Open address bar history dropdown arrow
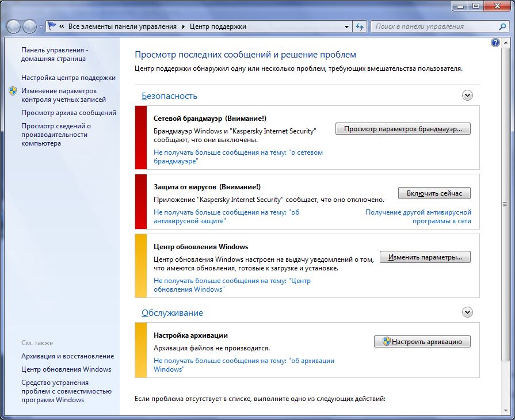 [346, 27]
